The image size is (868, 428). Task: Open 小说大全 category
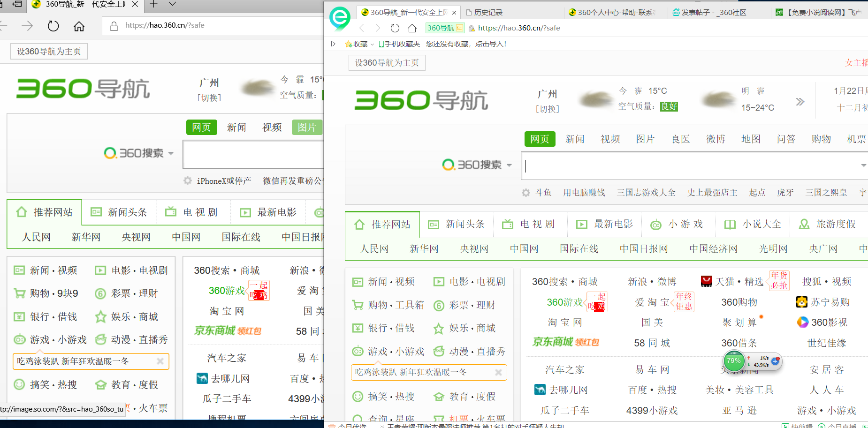pos(753,225)
